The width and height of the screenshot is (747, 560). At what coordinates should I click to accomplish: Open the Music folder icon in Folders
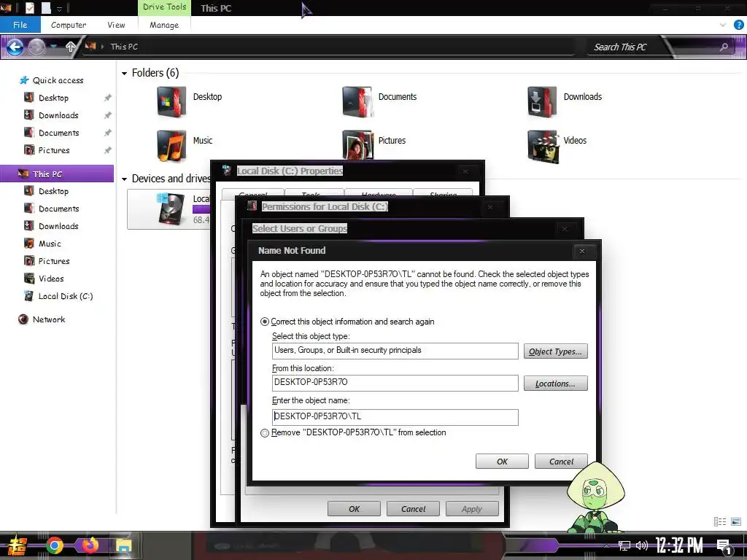(x=171, y=146)
